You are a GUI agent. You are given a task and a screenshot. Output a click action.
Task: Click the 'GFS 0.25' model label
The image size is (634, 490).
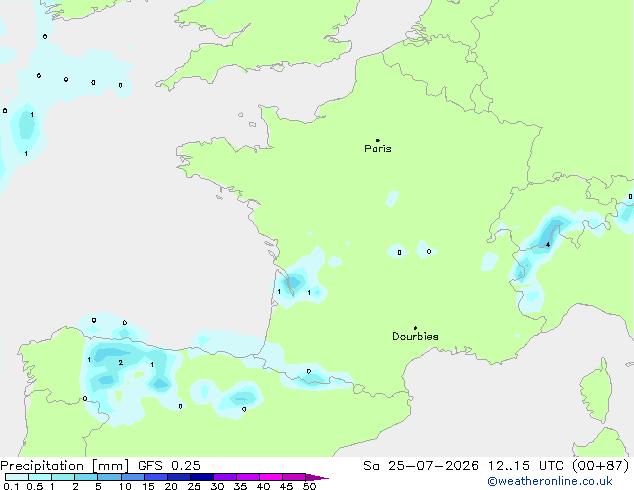[169, 466]
